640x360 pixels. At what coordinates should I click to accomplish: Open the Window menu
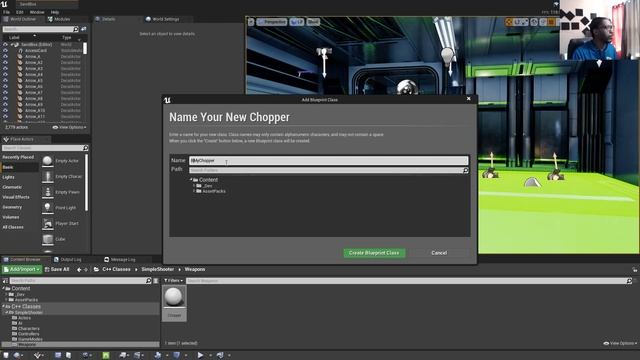click(37, 12)
